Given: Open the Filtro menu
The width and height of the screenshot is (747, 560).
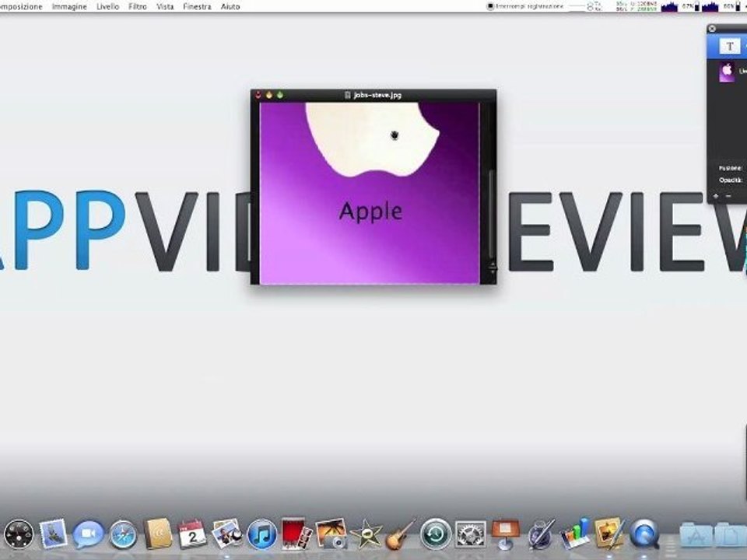Looking at the screenshot, I should click(x=138, y=7).
